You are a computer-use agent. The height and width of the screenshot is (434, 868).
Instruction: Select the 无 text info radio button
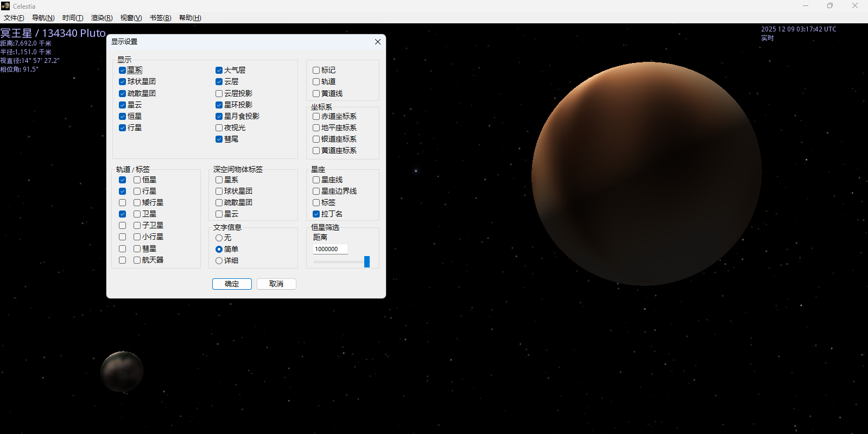[x=219, y=238]
